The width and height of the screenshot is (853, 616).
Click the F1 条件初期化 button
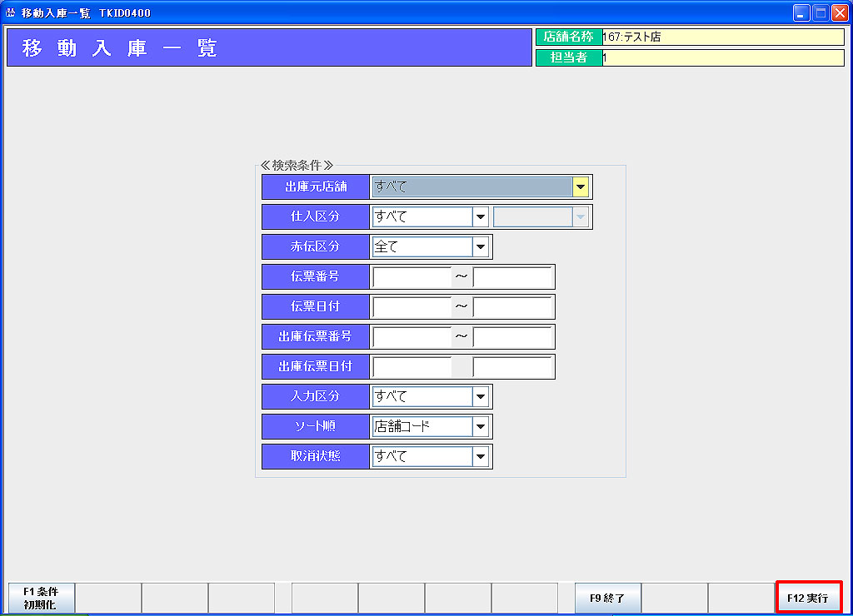click(41, 598)
